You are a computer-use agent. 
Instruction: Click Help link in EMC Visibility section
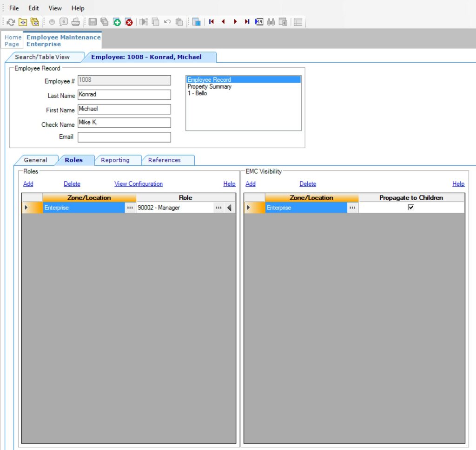(458, 184)
